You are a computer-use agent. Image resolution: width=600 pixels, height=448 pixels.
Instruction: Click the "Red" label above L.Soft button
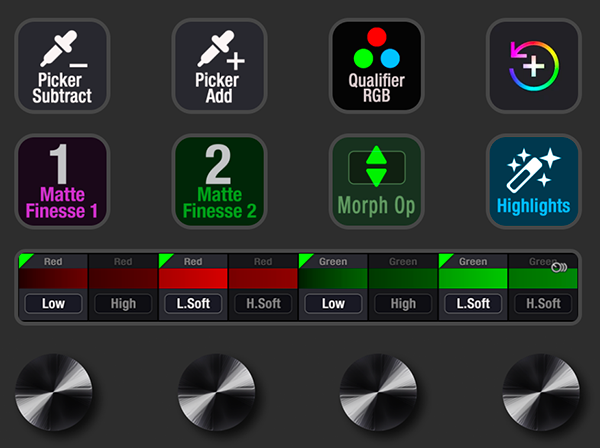tap(193, 262)
